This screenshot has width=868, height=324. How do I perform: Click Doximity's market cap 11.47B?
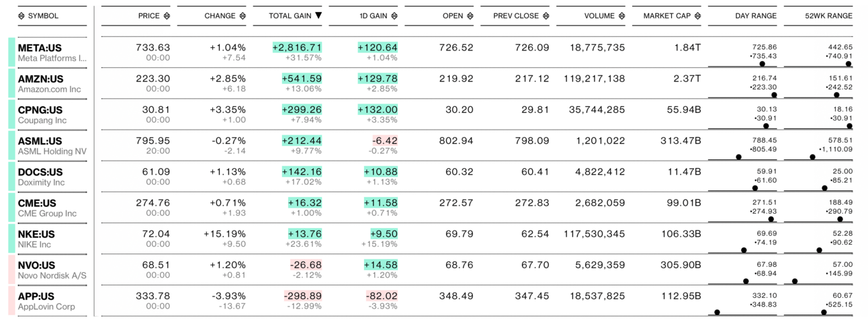pos(683,172)
